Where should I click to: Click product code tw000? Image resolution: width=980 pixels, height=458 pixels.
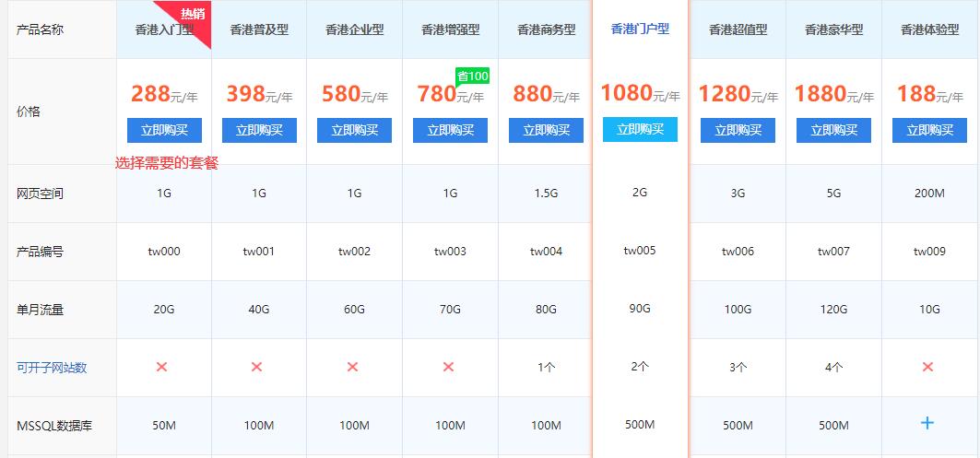pyautogui.click(x=164, y=252)
